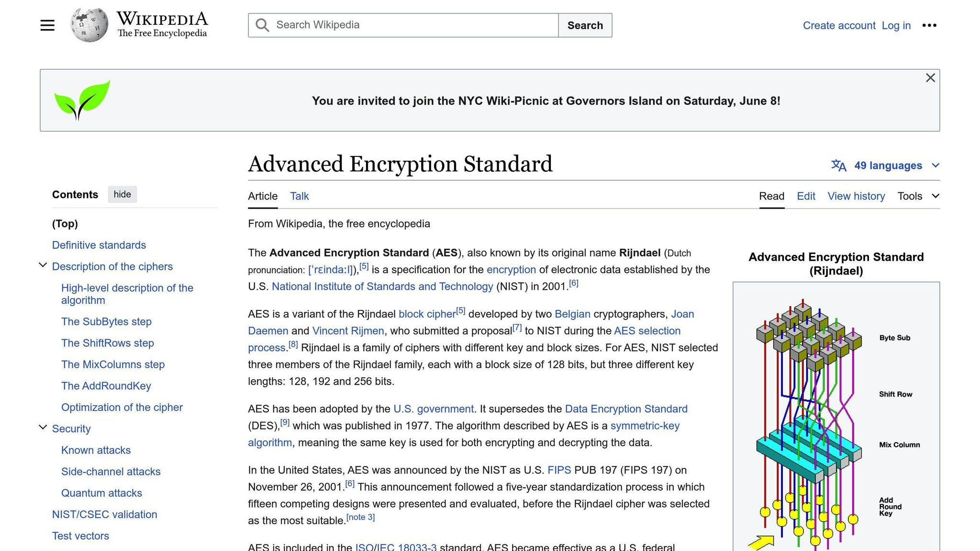Click the green leaf banner icon
The width and height of the screenshot is (980, 551).
(82, 100)
